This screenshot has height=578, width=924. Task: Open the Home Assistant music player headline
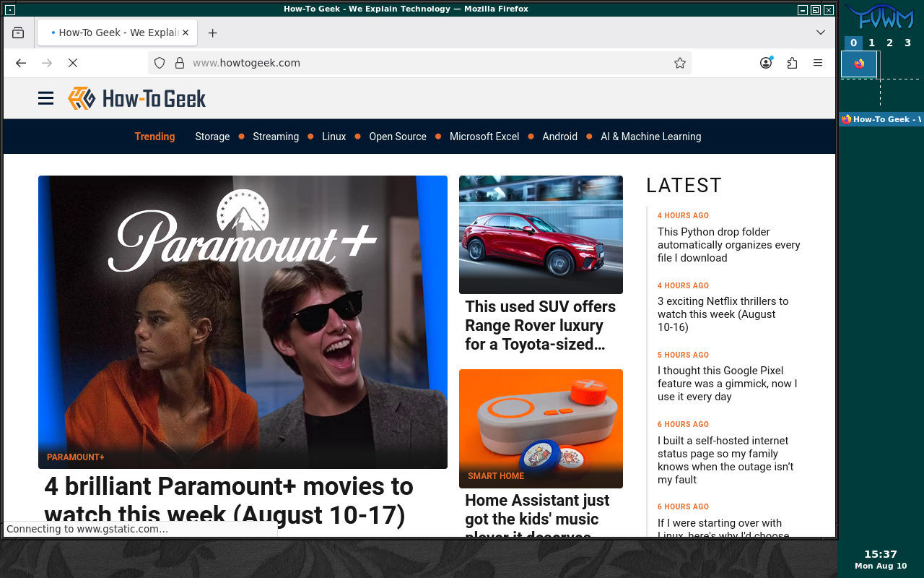pyautogui.click(x=537, y=514)
